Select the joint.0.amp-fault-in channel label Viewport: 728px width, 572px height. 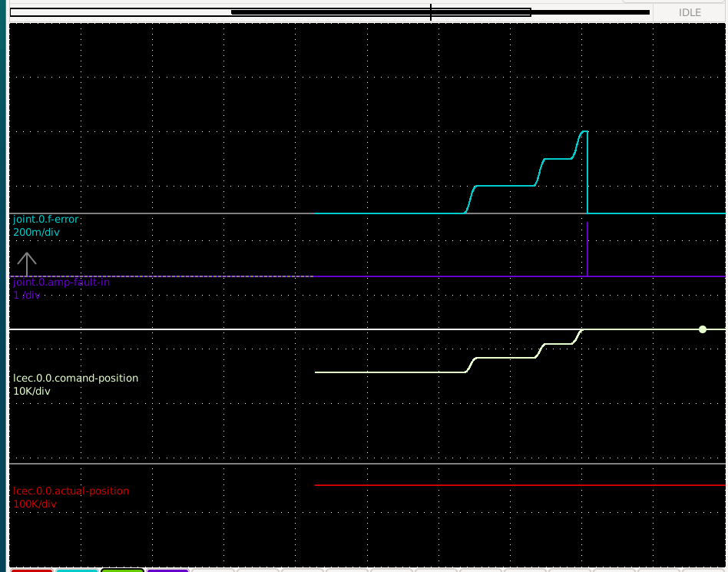(x=61, y=283)
